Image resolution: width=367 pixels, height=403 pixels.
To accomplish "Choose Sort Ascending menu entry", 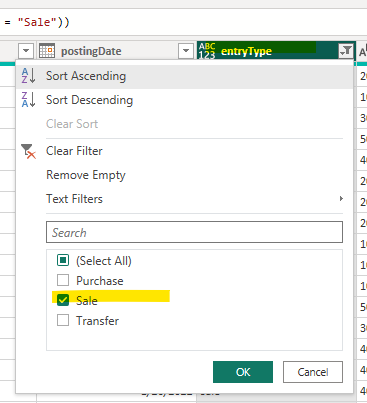I will (184, 76).
